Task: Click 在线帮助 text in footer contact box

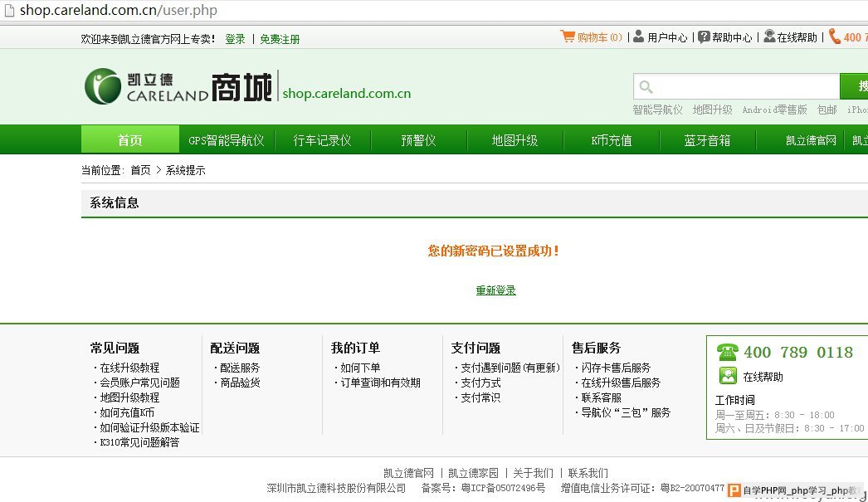Action: click(x=763, y=377)
